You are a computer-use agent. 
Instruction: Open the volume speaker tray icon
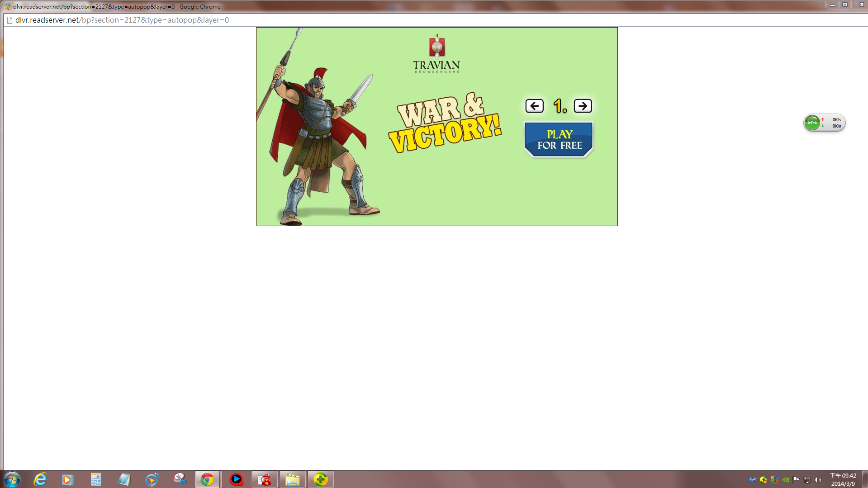818,480
